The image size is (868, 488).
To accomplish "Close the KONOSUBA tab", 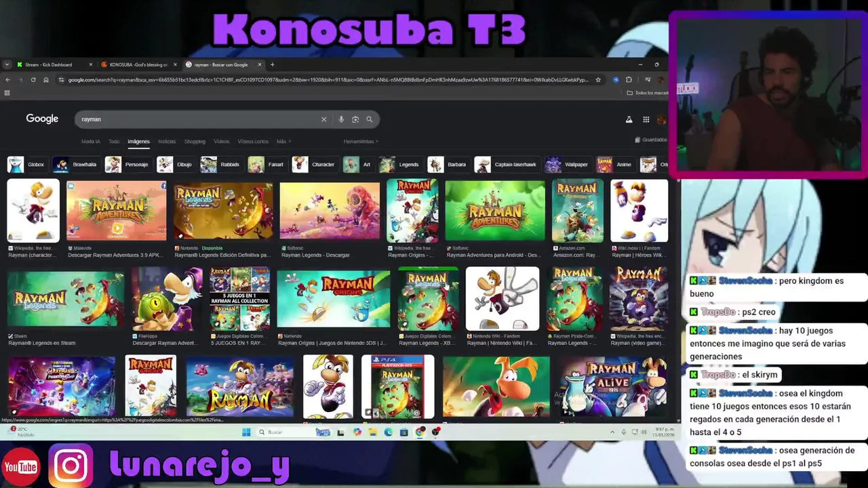I will coord(175,65).
